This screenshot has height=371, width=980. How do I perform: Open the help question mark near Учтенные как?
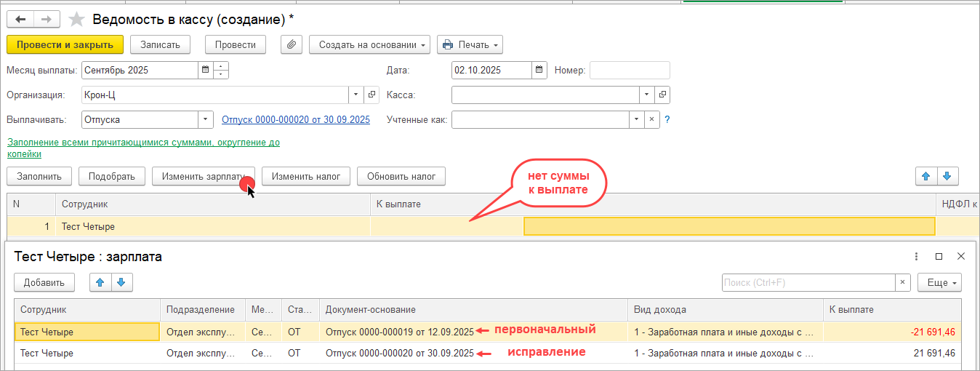667,119
